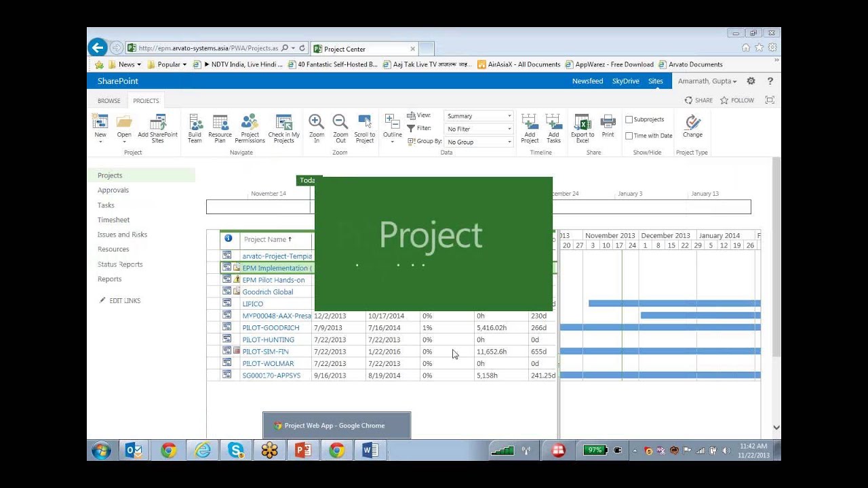Image resolution: width=868 pixels, height=488 pixels.
Task: Open the PILOT-SIM-FIN project link
Action: (265, 352)
